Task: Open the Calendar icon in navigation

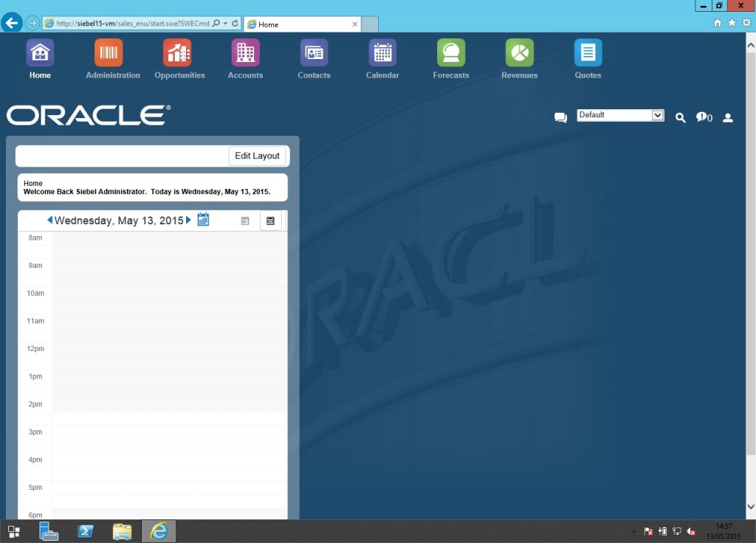Action: point(382,52)
